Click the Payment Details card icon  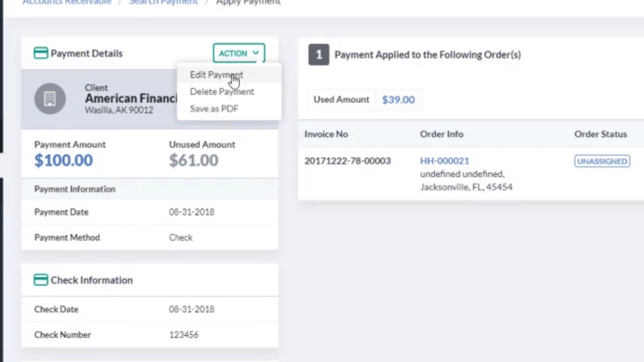pos(41,53)
